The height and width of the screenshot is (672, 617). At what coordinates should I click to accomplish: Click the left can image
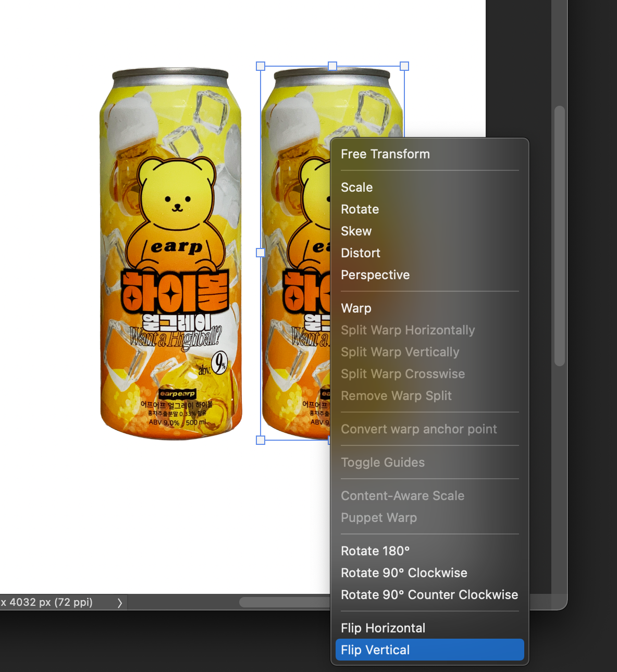pyautogui.click(x=171, y=253)
